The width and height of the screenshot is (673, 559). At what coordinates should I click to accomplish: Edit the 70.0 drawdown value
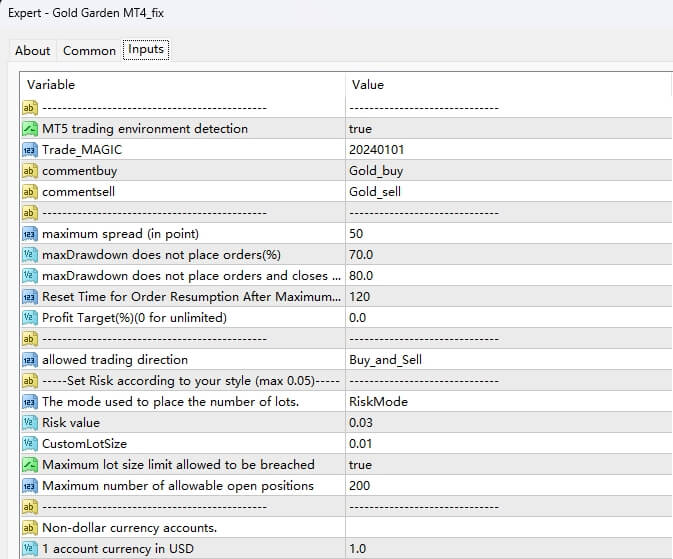click(361, 255)
